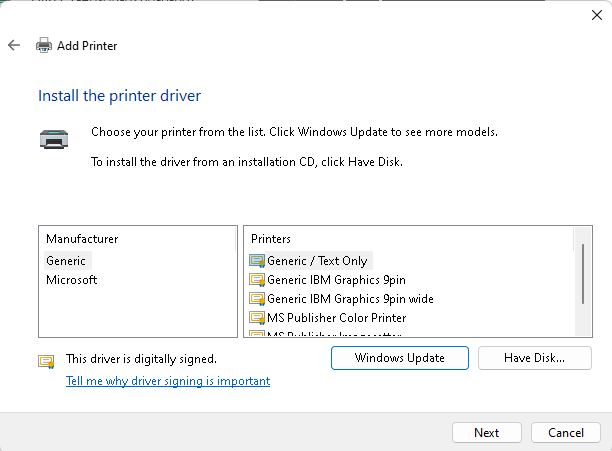This screenshot has width=612, height=451.
Task: Click Next to continue the wizard
Action: [x=487, y=432]
